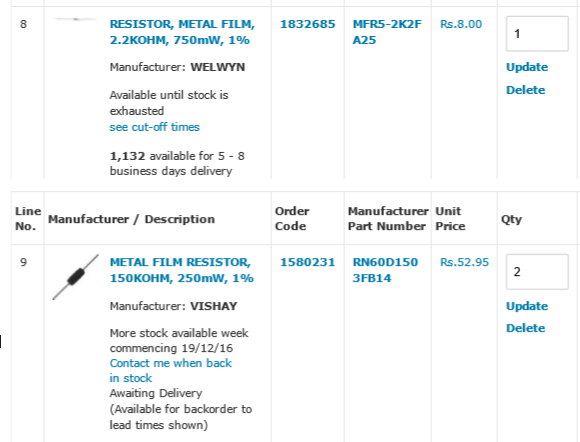Delete the WELWYN resistor line
This screenshot has width=580, height=442.
click(x=525, y=90)
